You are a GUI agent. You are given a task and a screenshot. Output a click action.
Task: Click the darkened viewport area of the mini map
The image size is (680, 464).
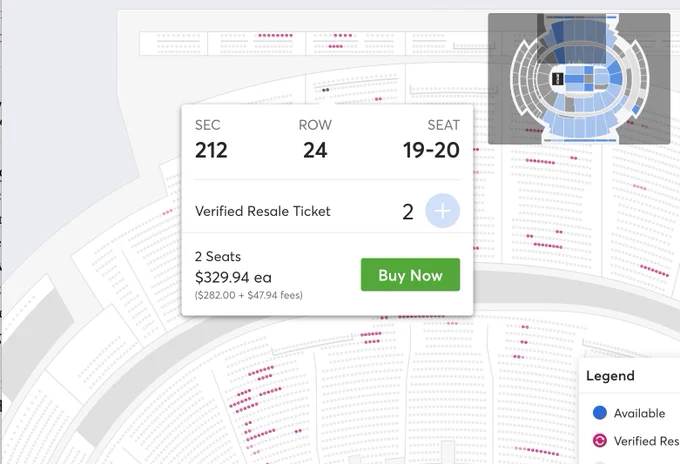click(572, 39)
